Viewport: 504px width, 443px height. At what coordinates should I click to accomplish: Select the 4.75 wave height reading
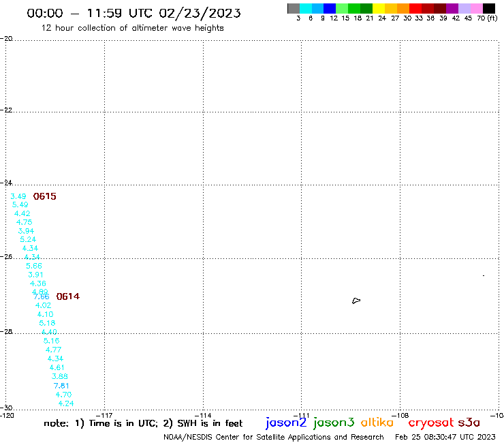(x=24, y=222)
